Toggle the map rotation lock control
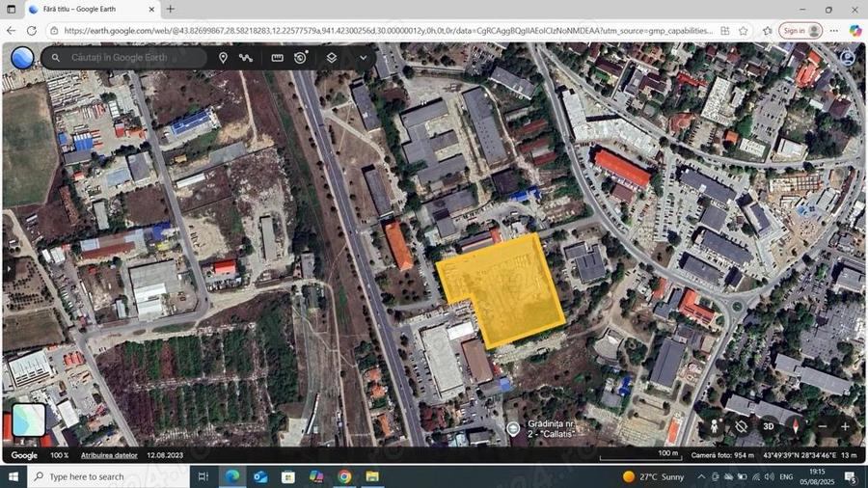This screenshot has width=868, height=488. coord(742,426)
